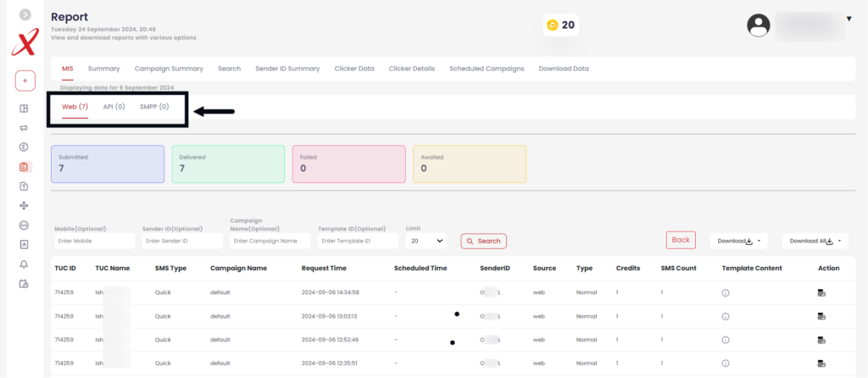Open the dashboard layout icon in sidebar
The width and height of the screenshot is (868, 378).
(24, 108)
